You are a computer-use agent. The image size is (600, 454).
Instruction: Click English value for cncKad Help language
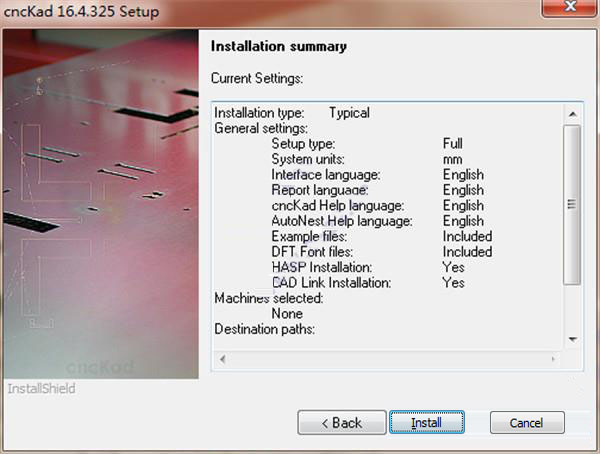pyautogui.click(x=463, y=206)
